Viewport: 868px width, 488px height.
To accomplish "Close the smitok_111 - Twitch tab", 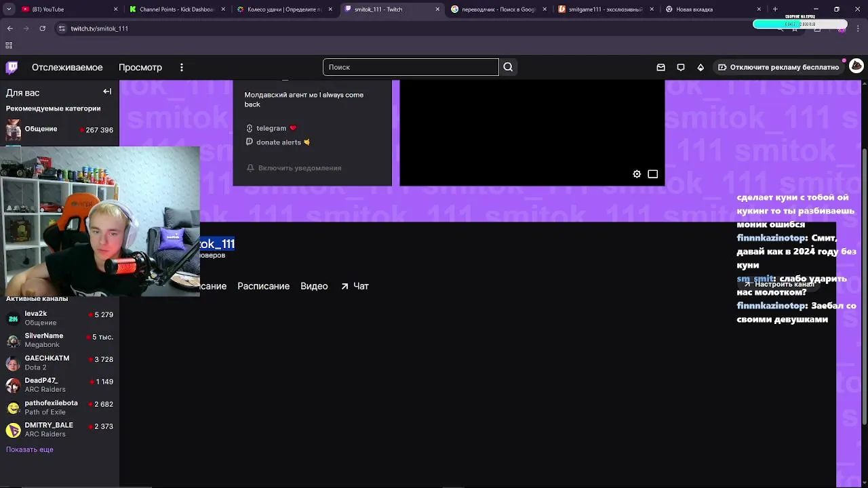I will [437, 9].
